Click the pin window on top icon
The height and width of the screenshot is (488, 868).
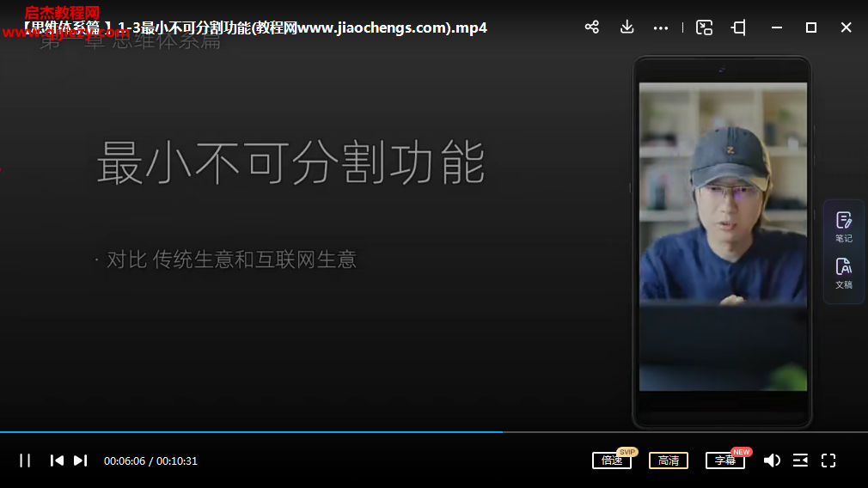pos(738,27)
